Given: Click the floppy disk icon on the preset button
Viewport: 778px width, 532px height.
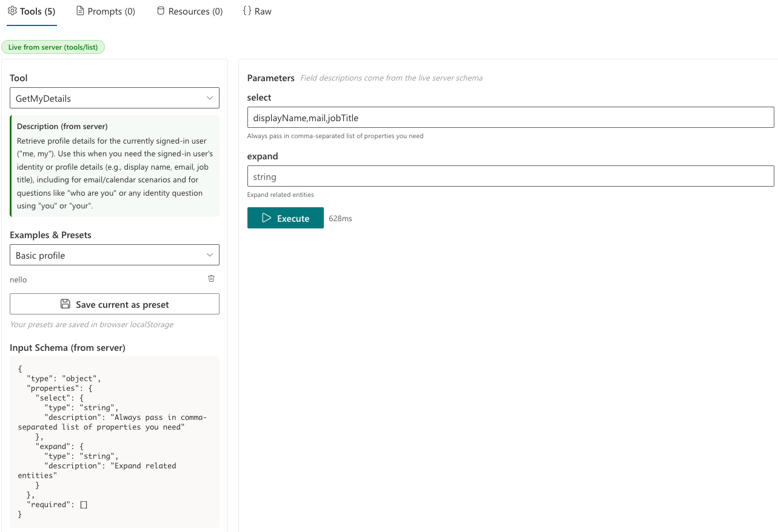Looking at the screenshot, I should (x=65, y=304).
